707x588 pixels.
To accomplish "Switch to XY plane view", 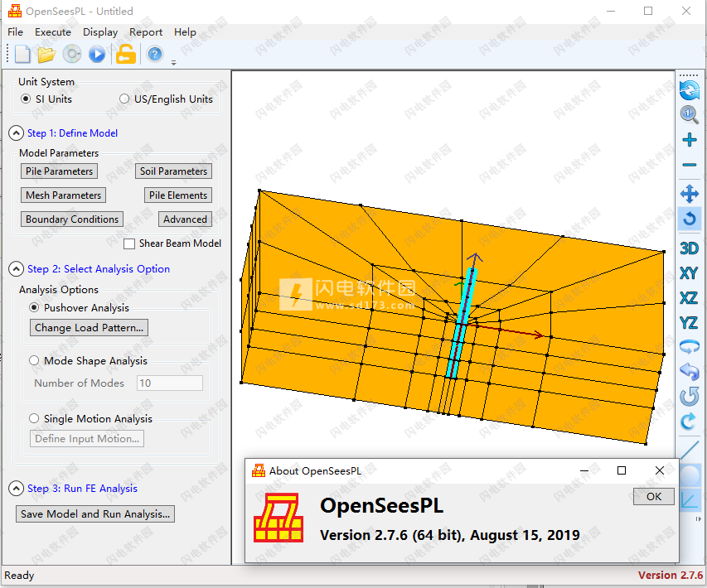I will click(x=689, y=273).
